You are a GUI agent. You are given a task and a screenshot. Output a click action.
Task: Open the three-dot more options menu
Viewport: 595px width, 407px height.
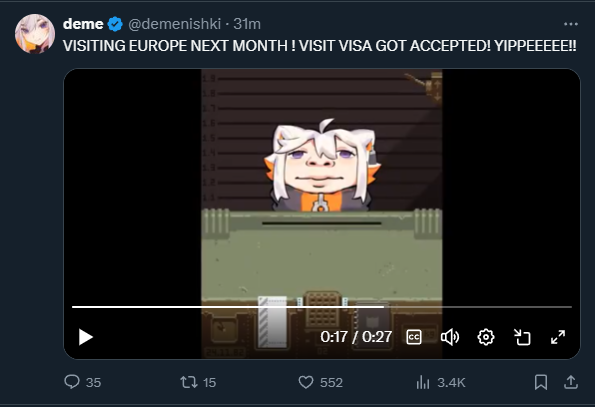[x=571, y=24]
